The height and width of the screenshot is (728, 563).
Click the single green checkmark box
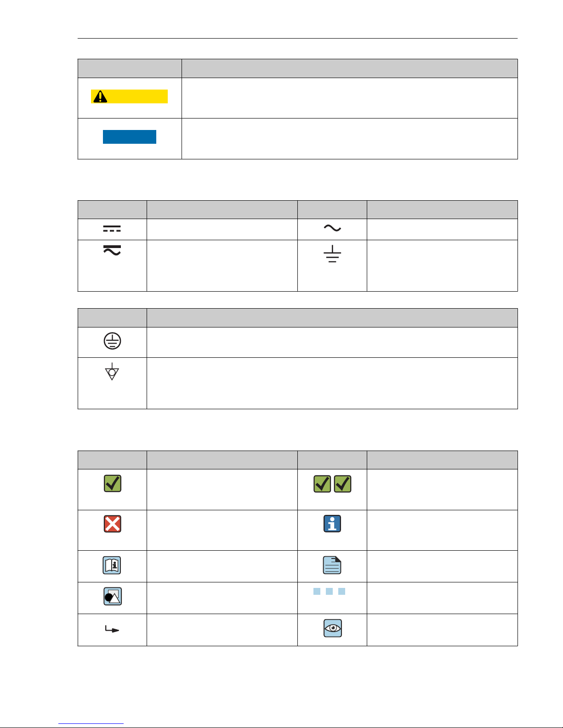coord(112,484)
